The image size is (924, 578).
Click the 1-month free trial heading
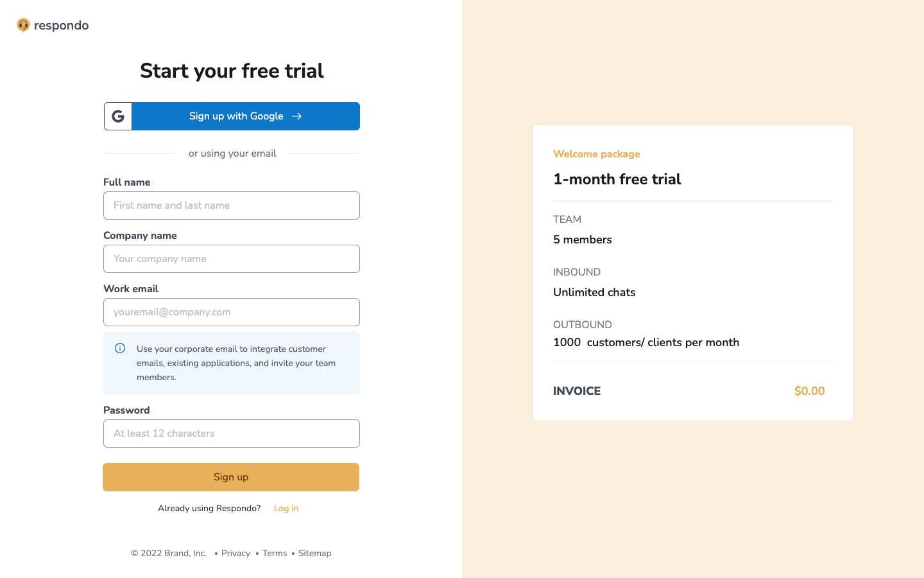617,179
